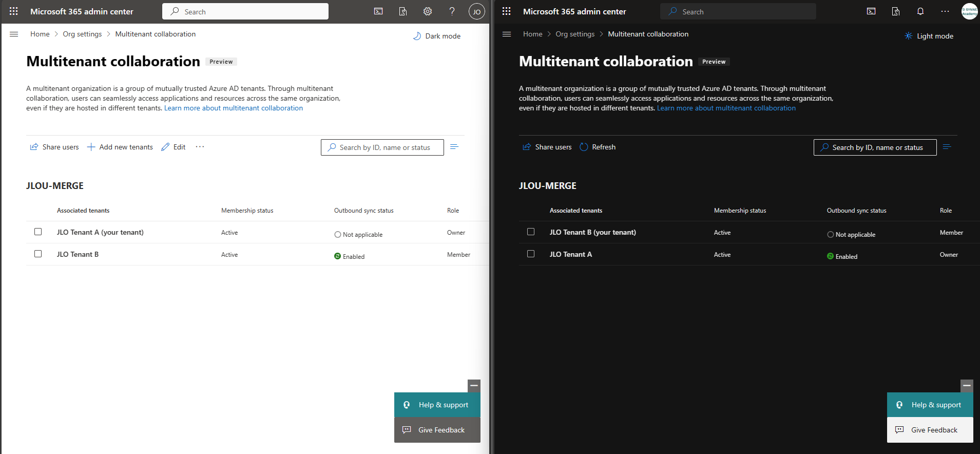
Task: Go to Org settings breadcrumb in left window
Action: (x=82, y=34)
